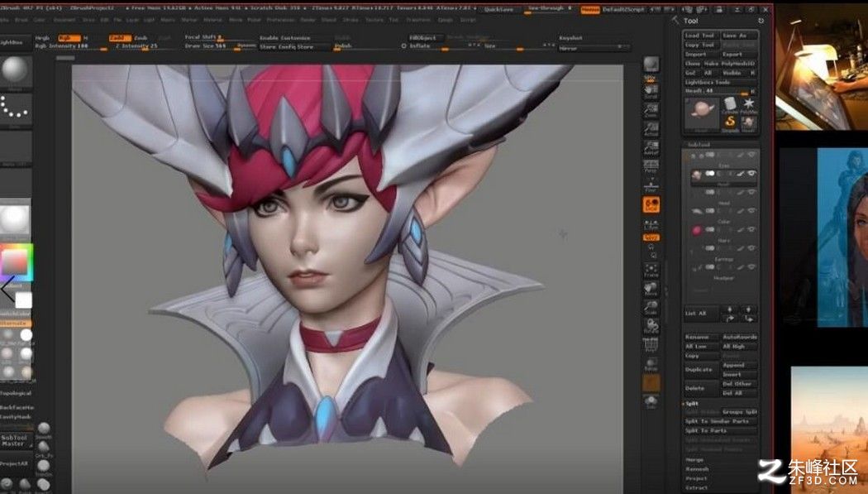Click the Tool palette refresh icon
This screenshot has width=868, height=494.
761,21
